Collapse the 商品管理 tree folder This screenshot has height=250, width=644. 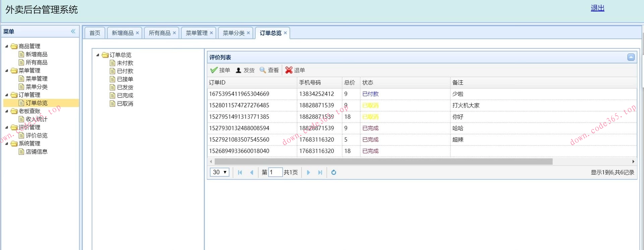6,46
